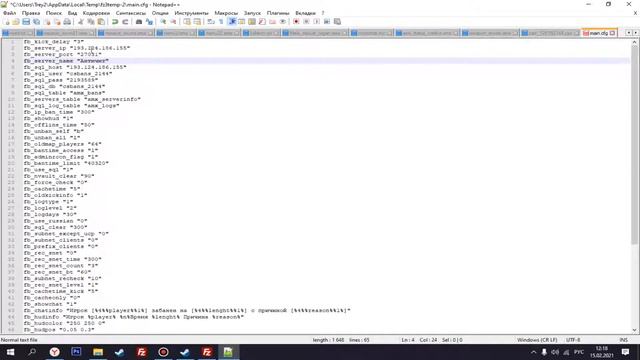The width and height of the screenshot is (640, 360).
Task: Show the Document Map panel
Action: [x=252, y=22]
